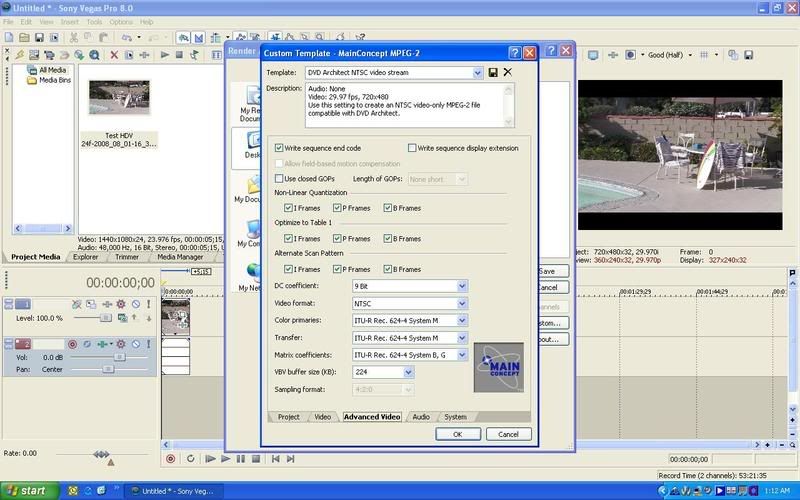Click the red X remove media icon

114,55
